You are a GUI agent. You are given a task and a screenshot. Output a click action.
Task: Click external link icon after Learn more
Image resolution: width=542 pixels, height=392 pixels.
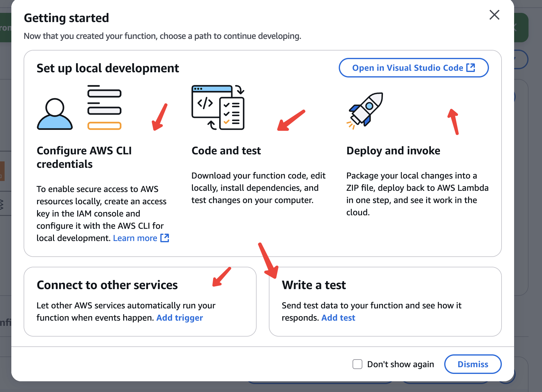[x=165, y=238]
